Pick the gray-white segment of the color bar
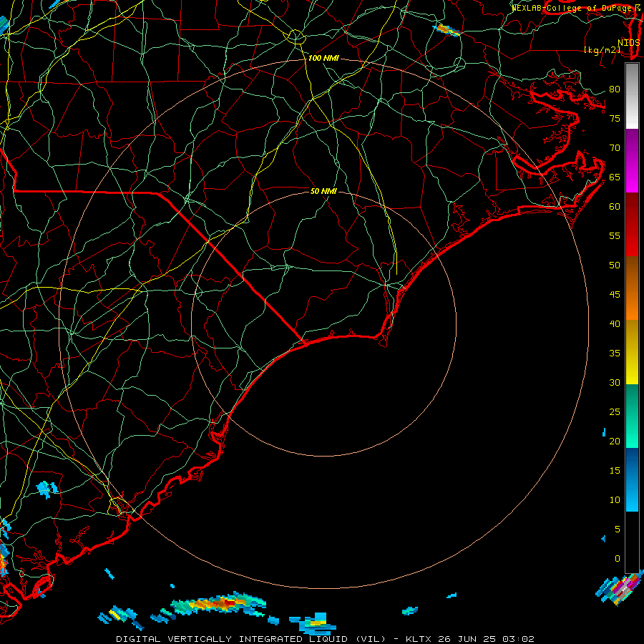 pos(632,97)
